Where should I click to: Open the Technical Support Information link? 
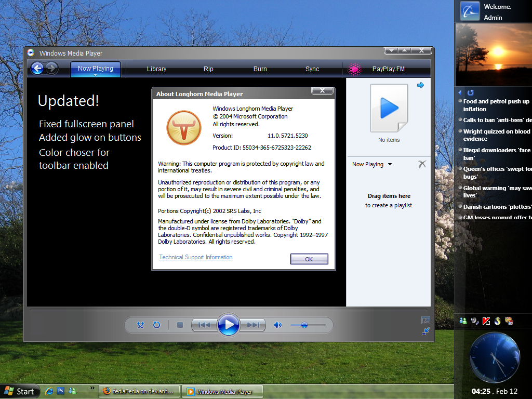196,257
